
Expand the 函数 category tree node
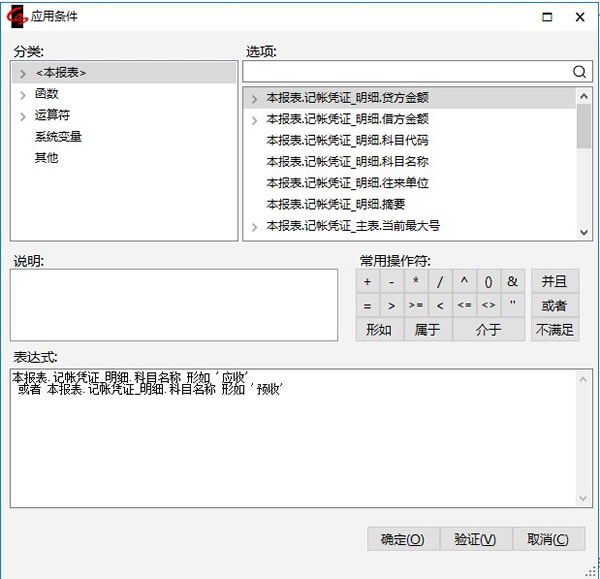pyautogui.click(x=23, y=94)
